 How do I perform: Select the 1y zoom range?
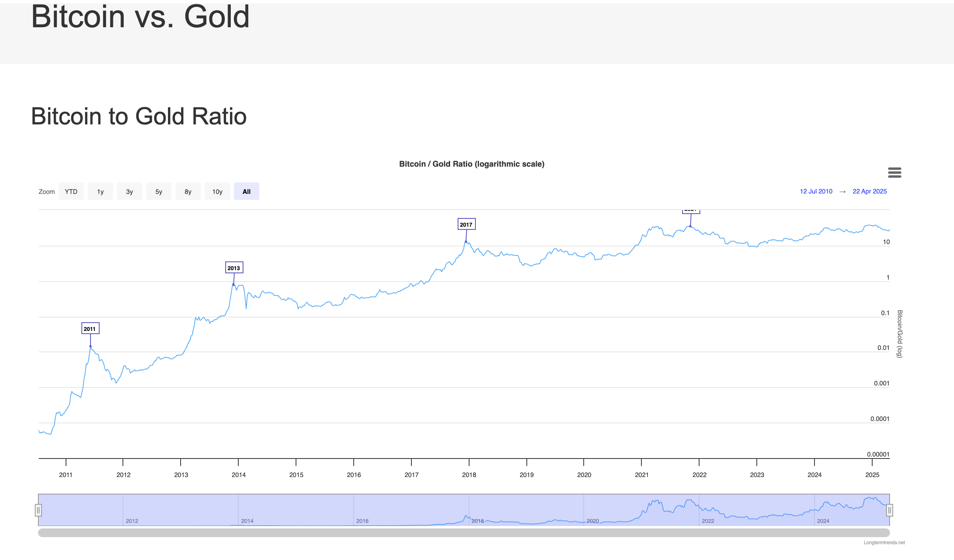pyautogui.click(x=100, y=192)
